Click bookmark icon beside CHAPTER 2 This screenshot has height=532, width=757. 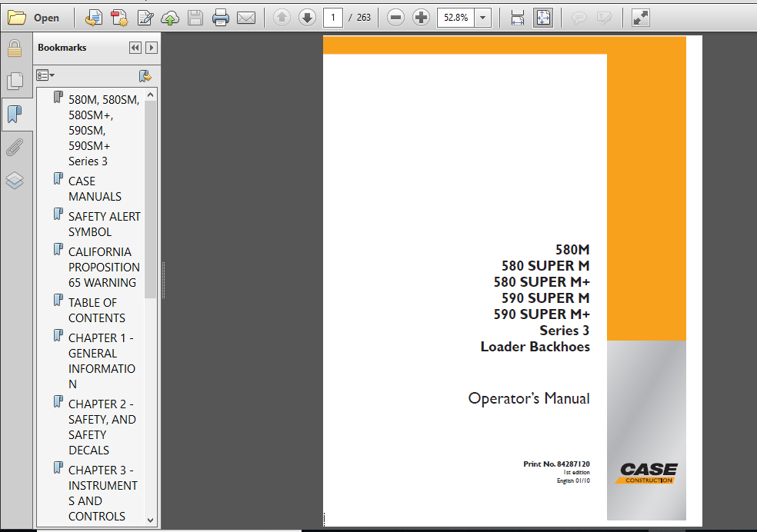tap(58, 401)
